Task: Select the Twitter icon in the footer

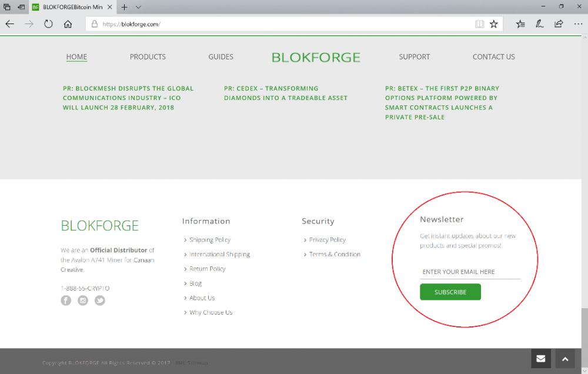Action: (x=99, y=300)
